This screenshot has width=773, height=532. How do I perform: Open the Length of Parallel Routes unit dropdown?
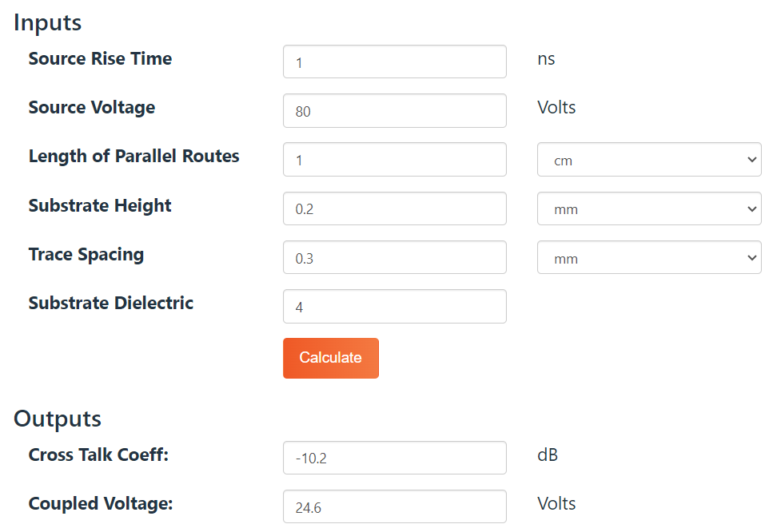coord(648,160)
